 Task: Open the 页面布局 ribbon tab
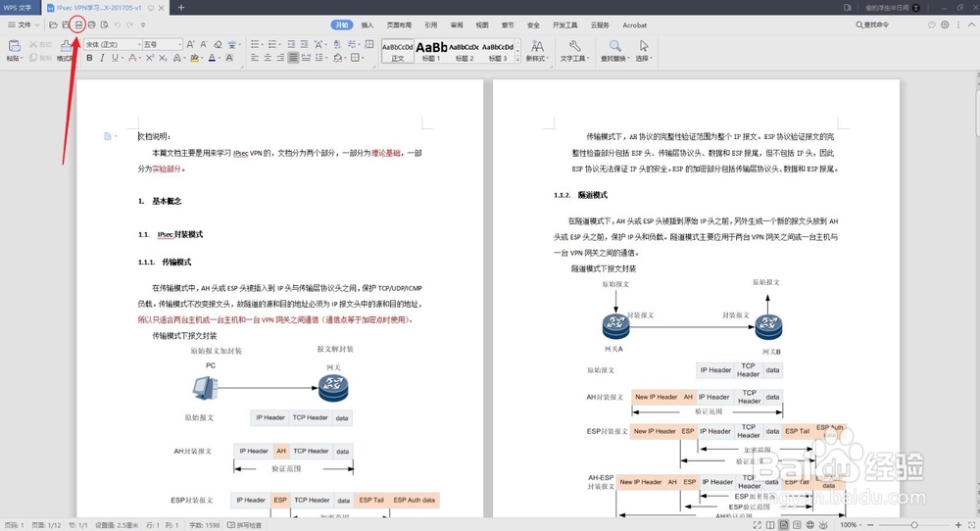tap(399, 25)
